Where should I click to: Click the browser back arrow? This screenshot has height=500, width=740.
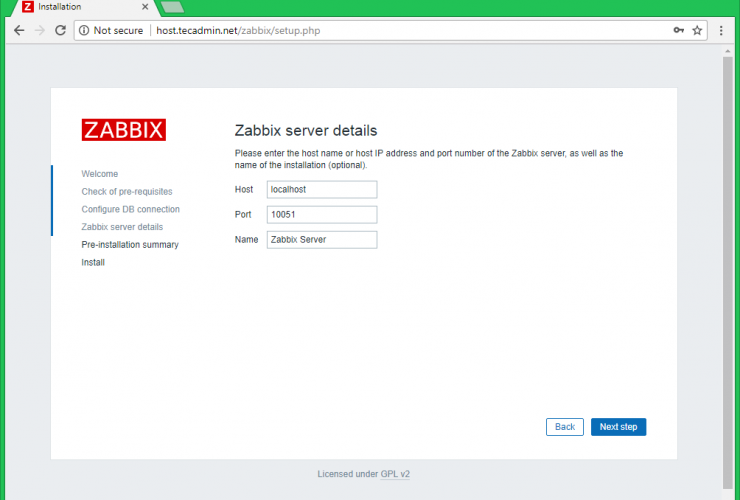pyautogui.click(x=18, y=30)
